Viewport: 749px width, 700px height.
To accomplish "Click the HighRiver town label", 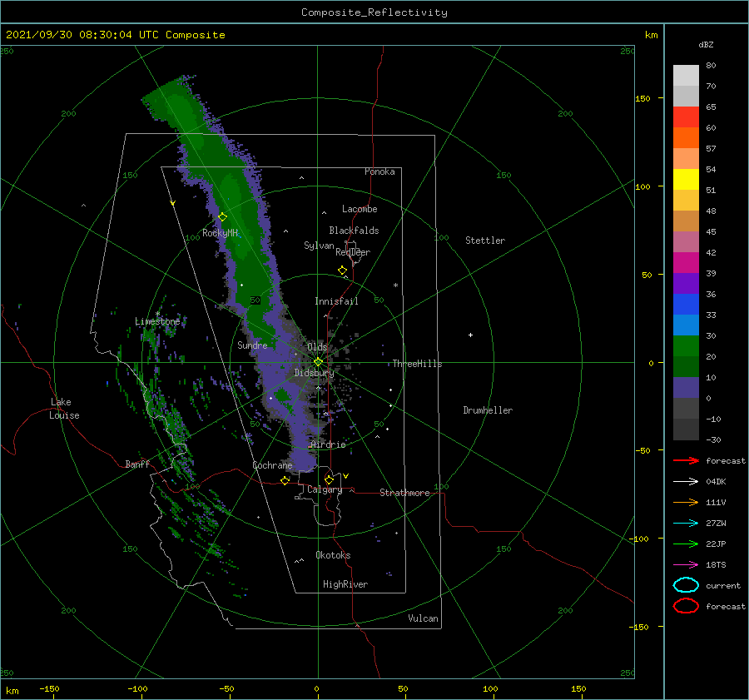I will coord(345,584).
